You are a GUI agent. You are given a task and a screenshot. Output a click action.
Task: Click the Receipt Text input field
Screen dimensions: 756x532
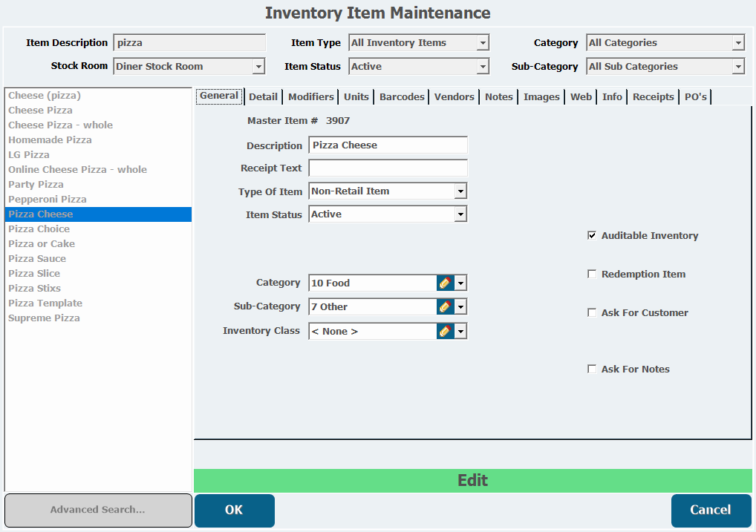[388, 168]
